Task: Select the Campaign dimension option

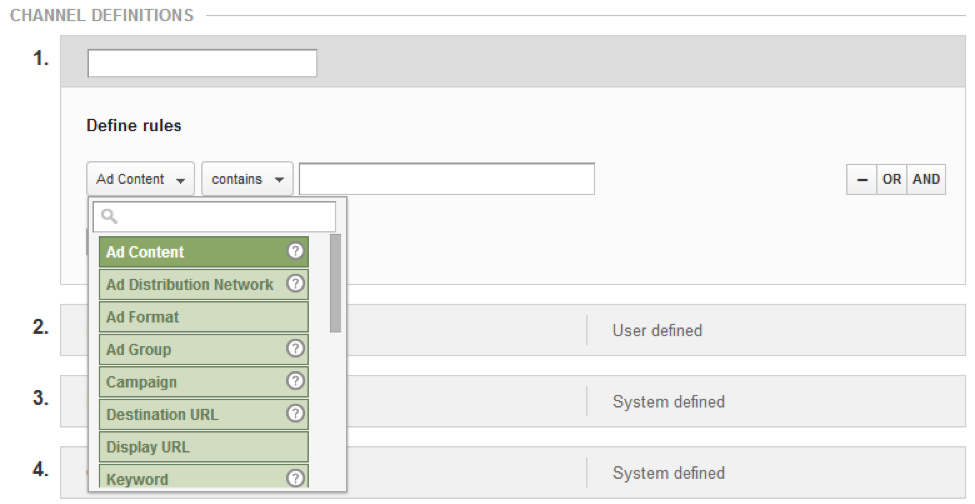Action: point(142,382)
